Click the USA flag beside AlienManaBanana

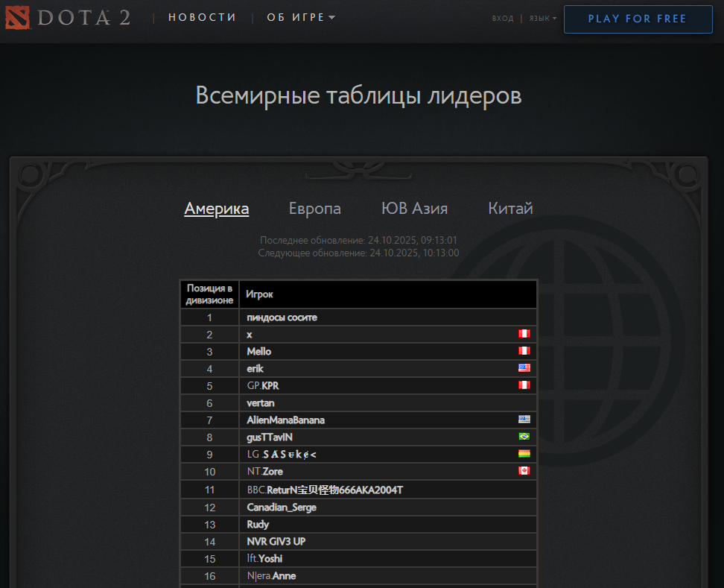[x=524, y=420]
